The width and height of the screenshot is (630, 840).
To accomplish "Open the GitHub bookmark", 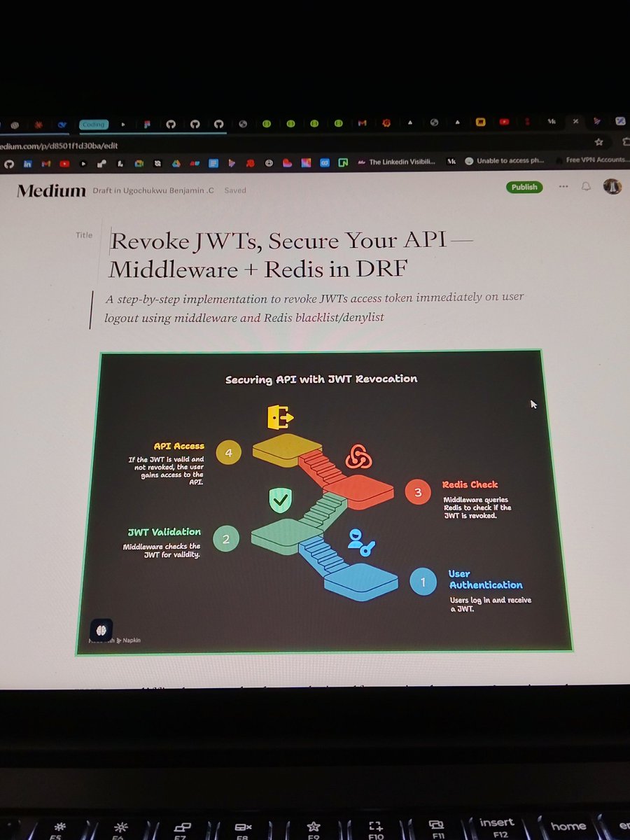I will 9,164.
